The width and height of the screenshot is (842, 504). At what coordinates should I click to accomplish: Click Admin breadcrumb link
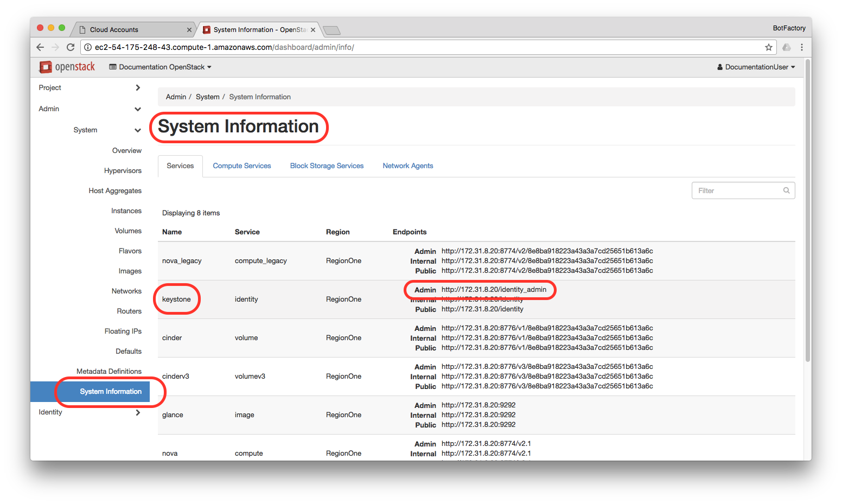[176, 97]
